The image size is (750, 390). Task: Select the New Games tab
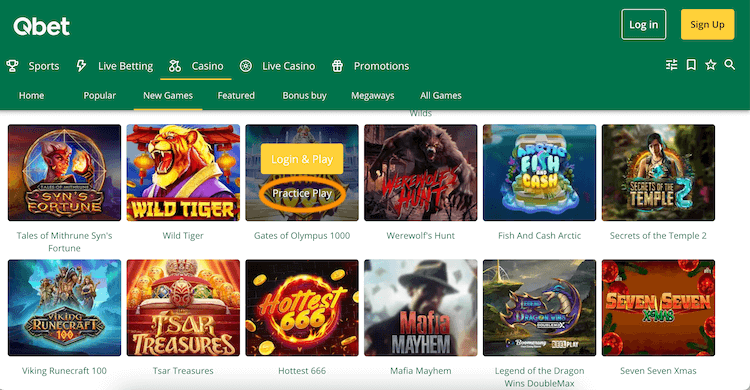click(x=168, y=95)
